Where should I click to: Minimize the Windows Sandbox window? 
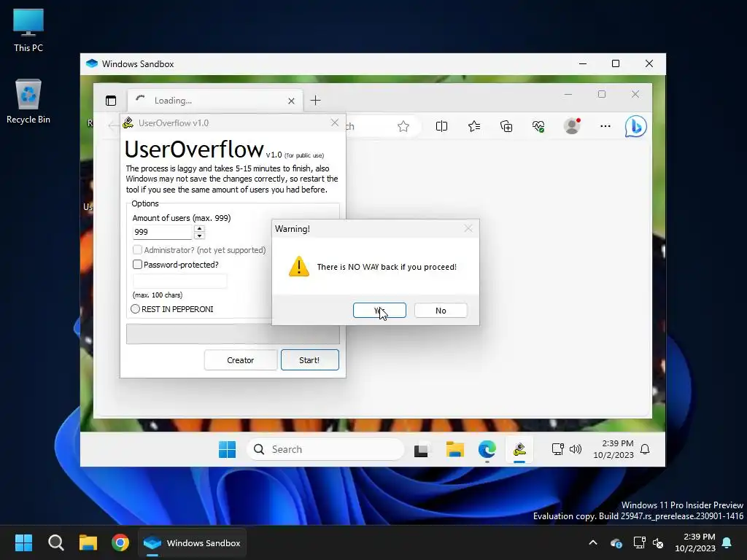click(583, 64)
